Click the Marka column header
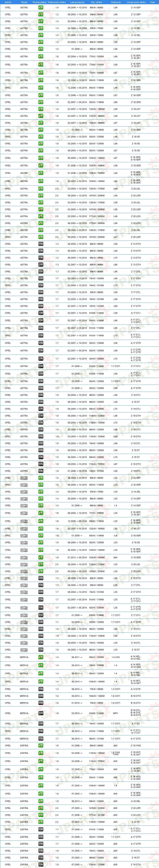Viewport: 159px width, 868px height. click(x=8, y=2)
